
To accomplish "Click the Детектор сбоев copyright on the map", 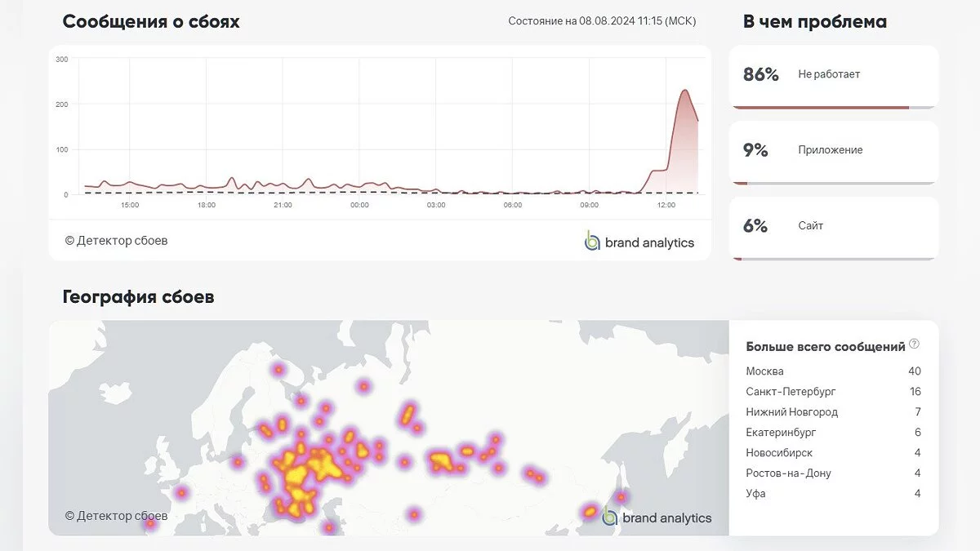I will pyautogui.click(x=116, y=516).
